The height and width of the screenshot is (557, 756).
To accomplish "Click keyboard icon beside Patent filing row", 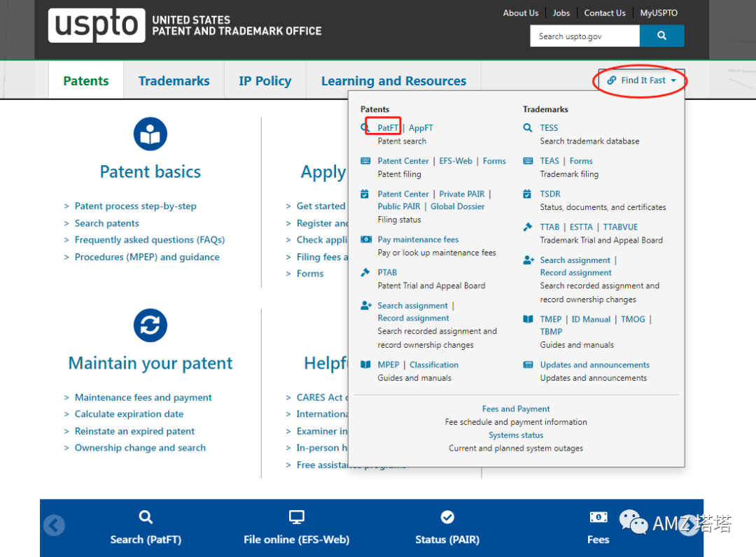I will (x=365, y=161).
